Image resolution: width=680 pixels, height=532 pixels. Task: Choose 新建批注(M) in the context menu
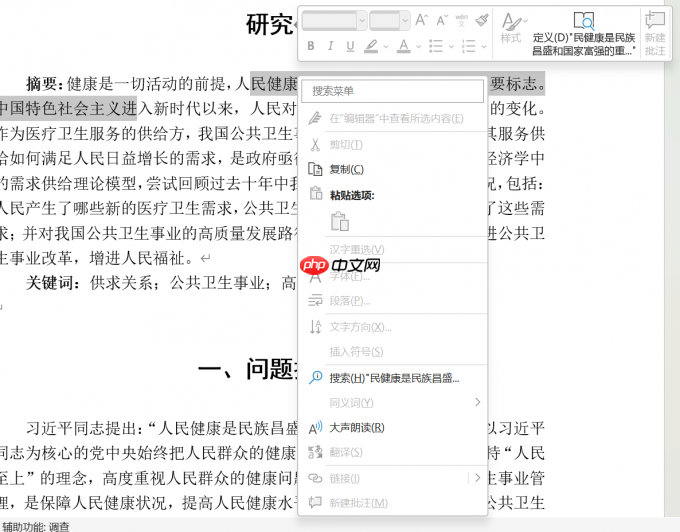click(392, 503)
